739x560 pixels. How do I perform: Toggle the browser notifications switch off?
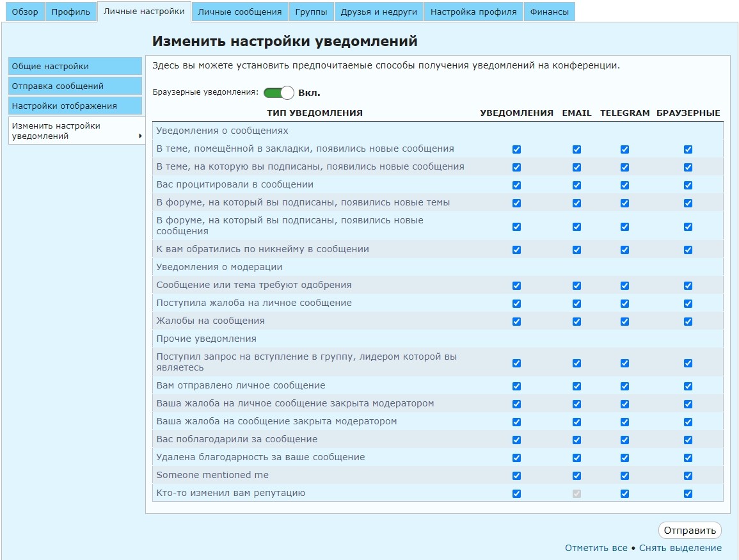coord(278,93)
